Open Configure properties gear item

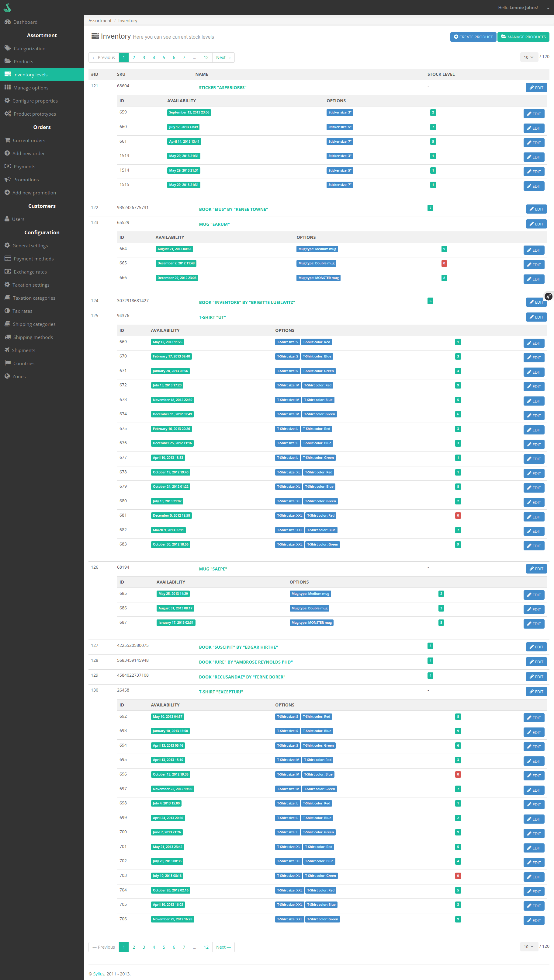pos(42,101)
